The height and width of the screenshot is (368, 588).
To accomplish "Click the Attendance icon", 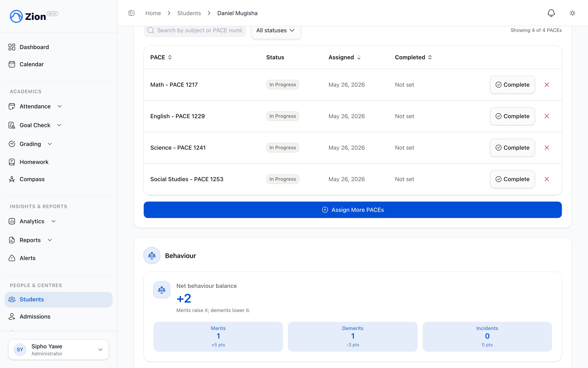I will pyautogui.click(x=12, y=106).
